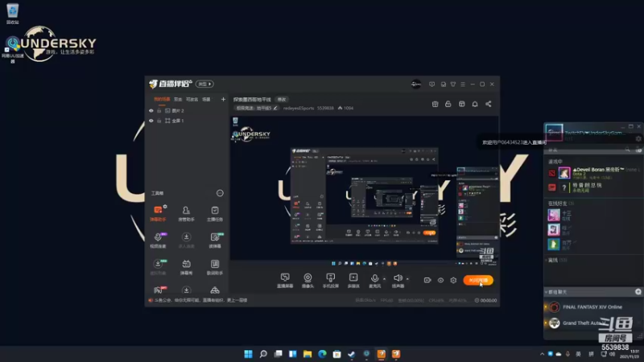Hide the 图片 2 source layer
Screen dimensions: 644x362
(x=151, y=111)
